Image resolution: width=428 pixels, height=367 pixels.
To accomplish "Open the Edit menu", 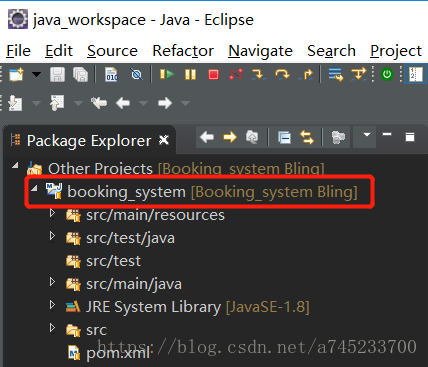I will tap(59, 51).
